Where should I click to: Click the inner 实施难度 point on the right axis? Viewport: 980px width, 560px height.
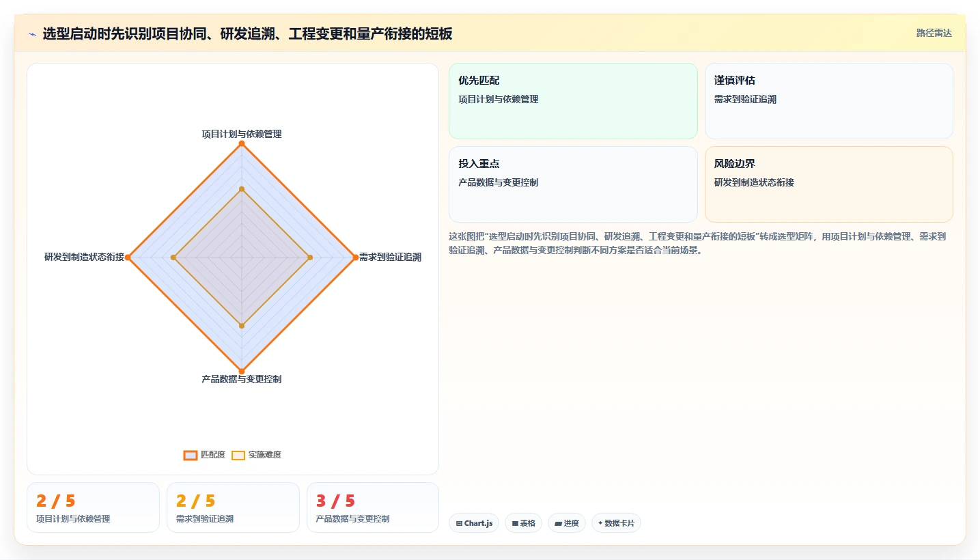coord(310,257)
